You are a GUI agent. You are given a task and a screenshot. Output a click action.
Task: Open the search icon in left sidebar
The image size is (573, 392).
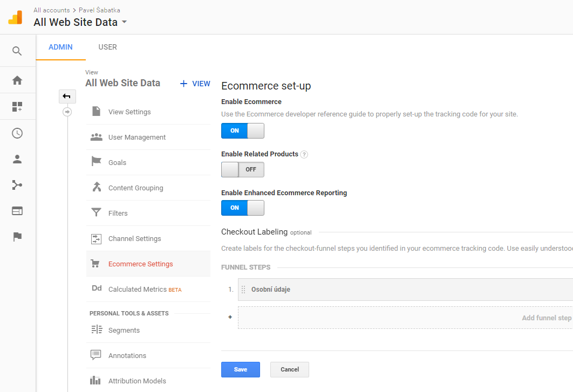coord(17,51)
